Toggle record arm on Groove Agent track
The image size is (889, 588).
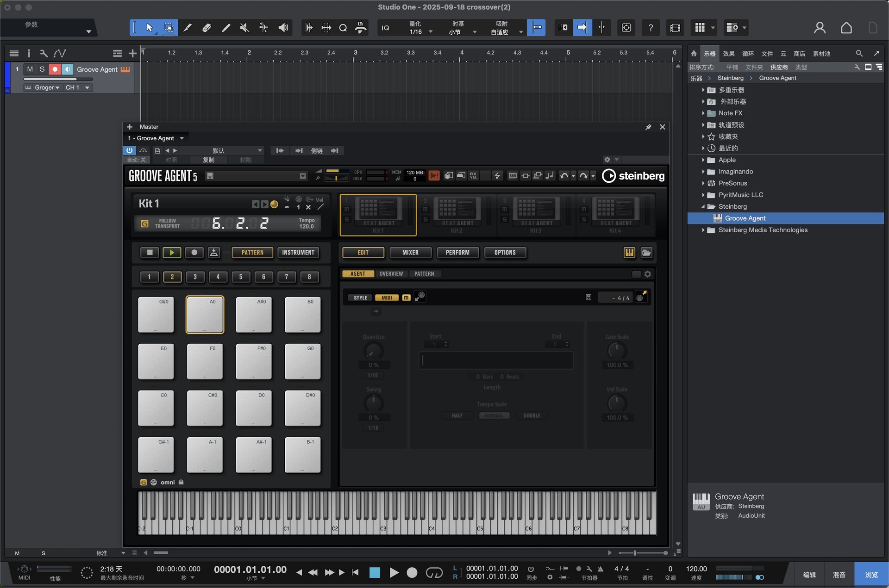pos(55,69)
